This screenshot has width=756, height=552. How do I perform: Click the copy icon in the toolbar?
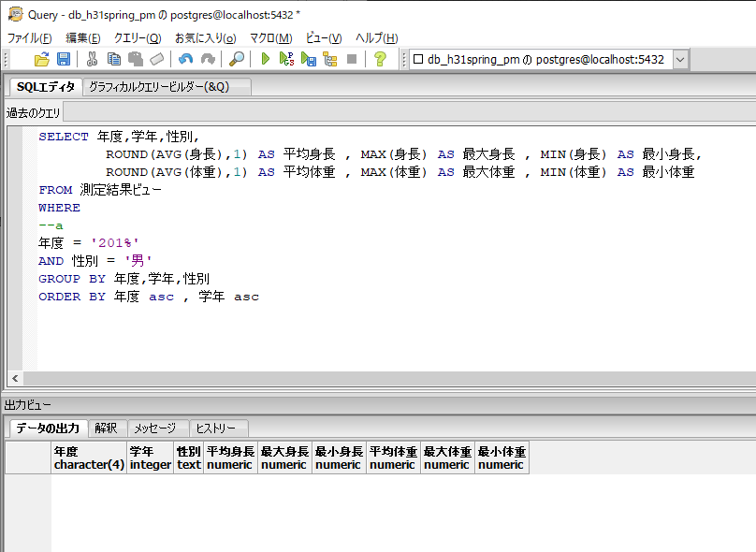113,59
